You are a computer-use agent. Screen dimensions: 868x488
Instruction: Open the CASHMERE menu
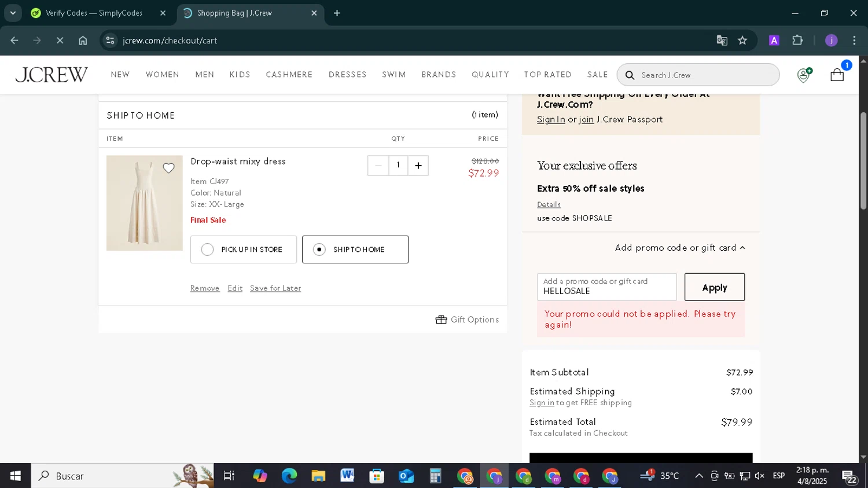click(289, 75)
